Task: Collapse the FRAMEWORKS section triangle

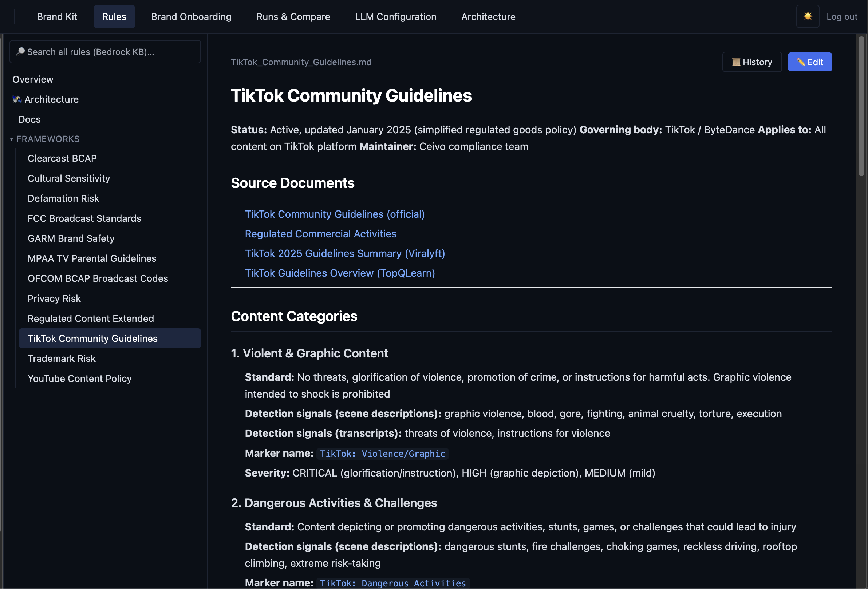Action: pos(11,139)
